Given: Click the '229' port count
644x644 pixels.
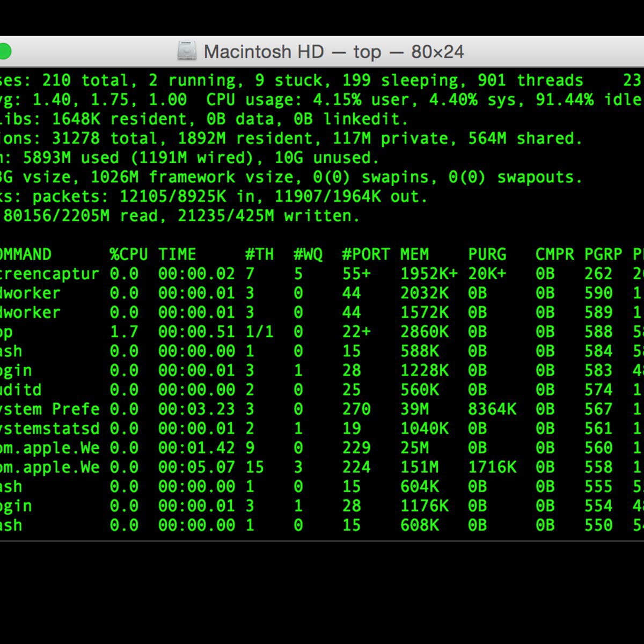Looking at the screenshot, I should (356, 448).
